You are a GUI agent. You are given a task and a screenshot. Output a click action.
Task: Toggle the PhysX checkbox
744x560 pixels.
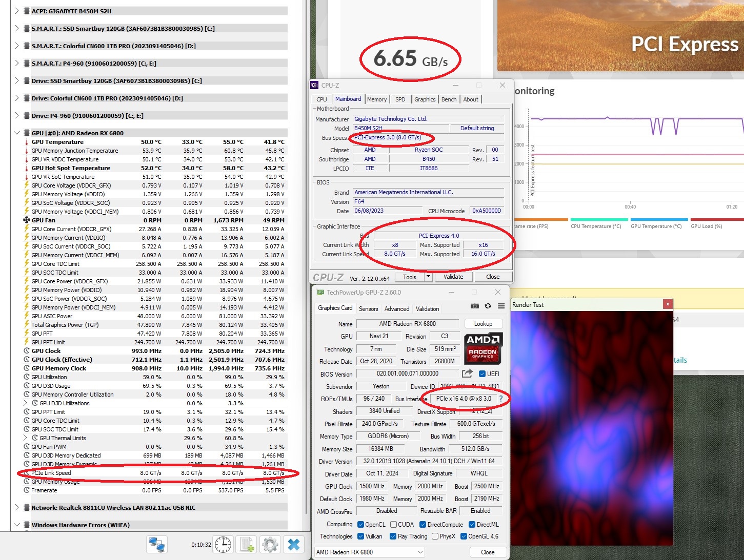(435, 536)
